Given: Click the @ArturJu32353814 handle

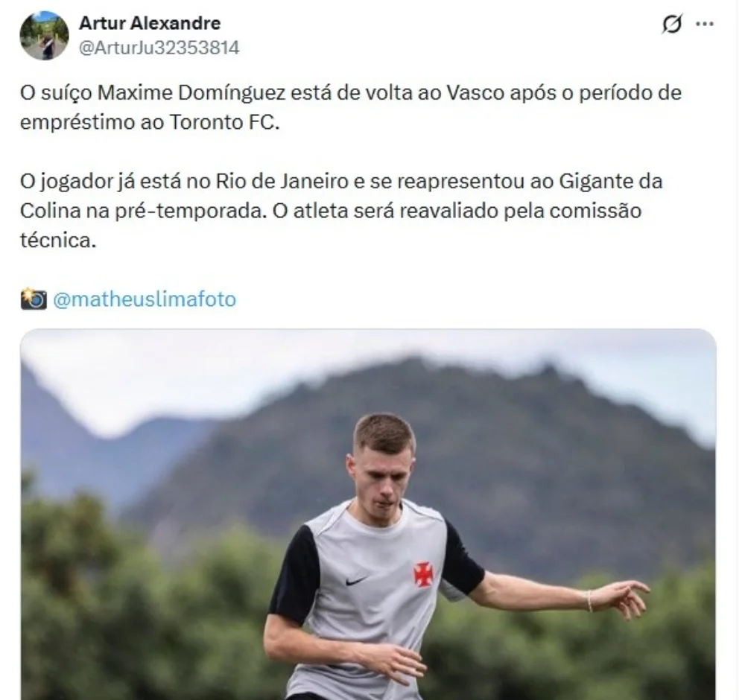Looking at the screenshot, I should 159,48.
